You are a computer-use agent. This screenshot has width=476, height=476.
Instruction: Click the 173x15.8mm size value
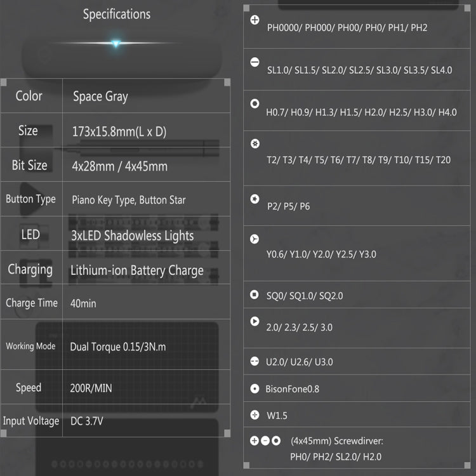tap(119, 132)
